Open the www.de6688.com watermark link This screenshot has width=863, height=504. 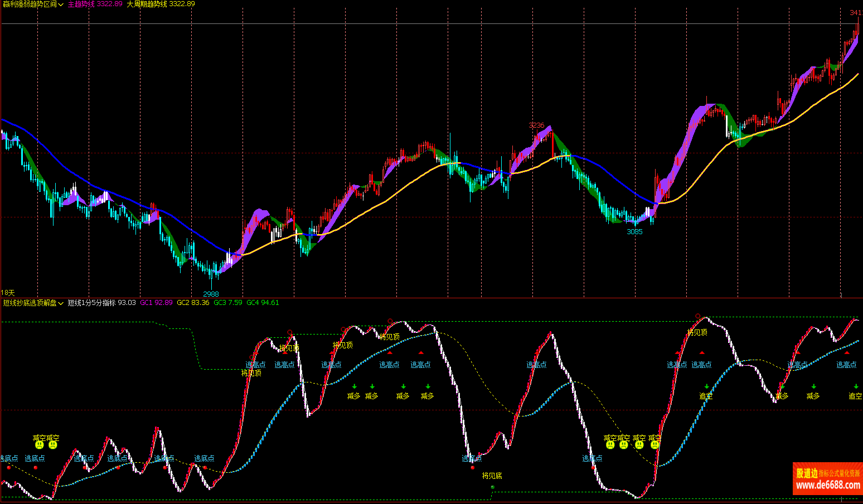827,486
